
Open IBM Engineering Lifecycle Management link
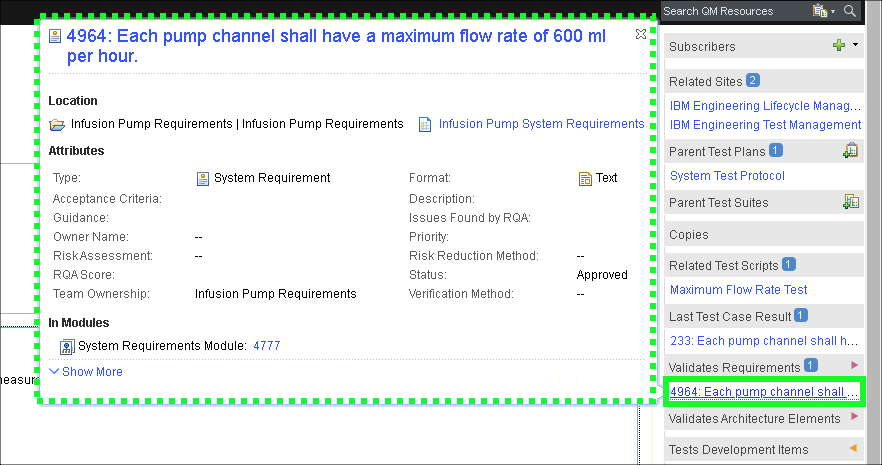(765, 105)
